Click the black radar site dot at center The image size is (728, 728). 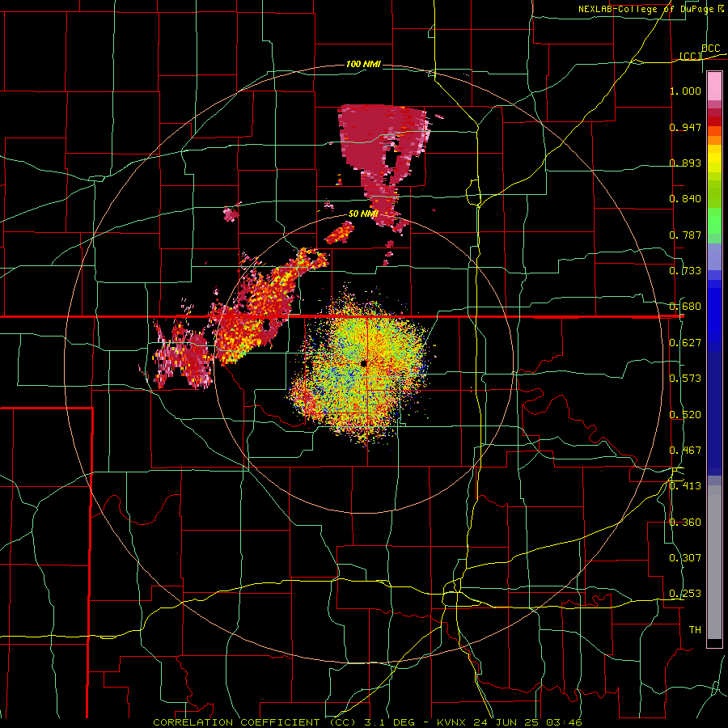pyautogui.click(x=363, y=363)
